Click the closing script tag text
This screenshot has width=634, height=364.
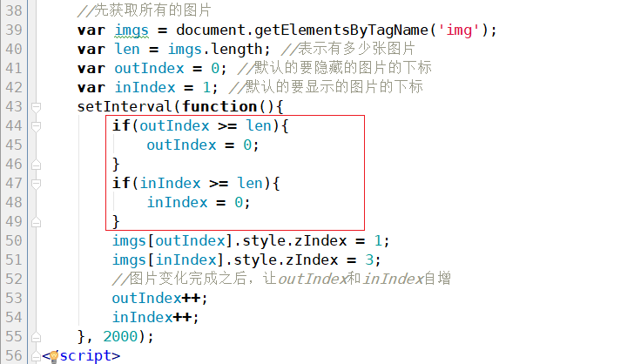coord(84,355)
